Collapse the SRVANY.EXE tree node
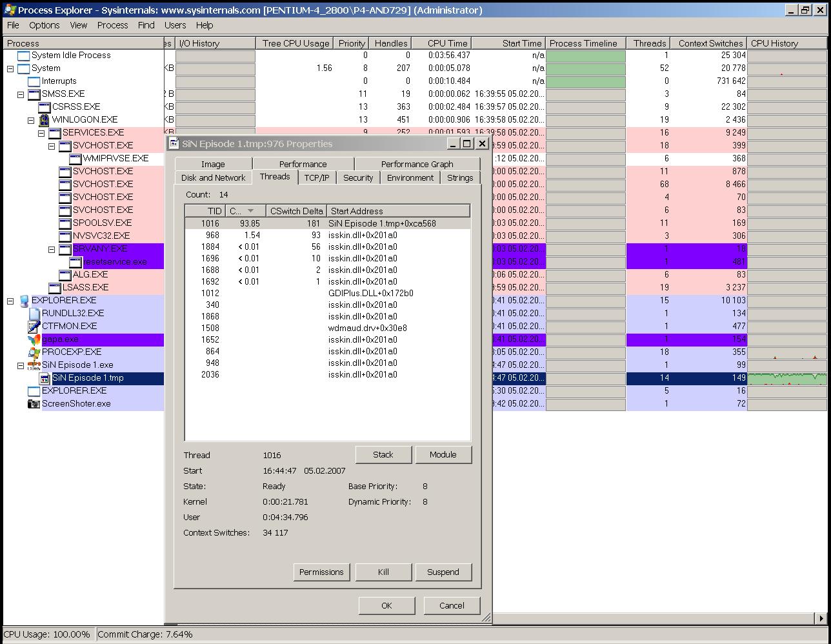Viewport: 831px width, 644px height. (x=52, y=249)
